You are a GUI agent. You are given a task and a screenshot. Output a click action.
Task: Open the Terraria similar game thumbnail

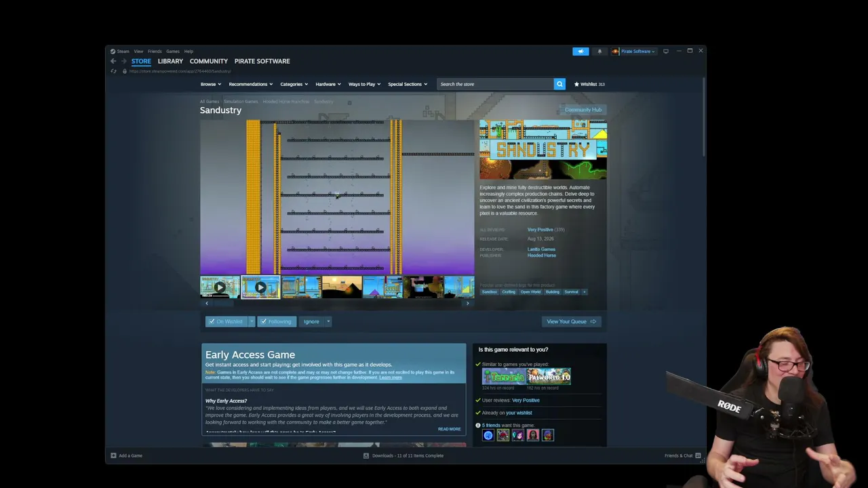pyautogui.click(x=504, y=376)
